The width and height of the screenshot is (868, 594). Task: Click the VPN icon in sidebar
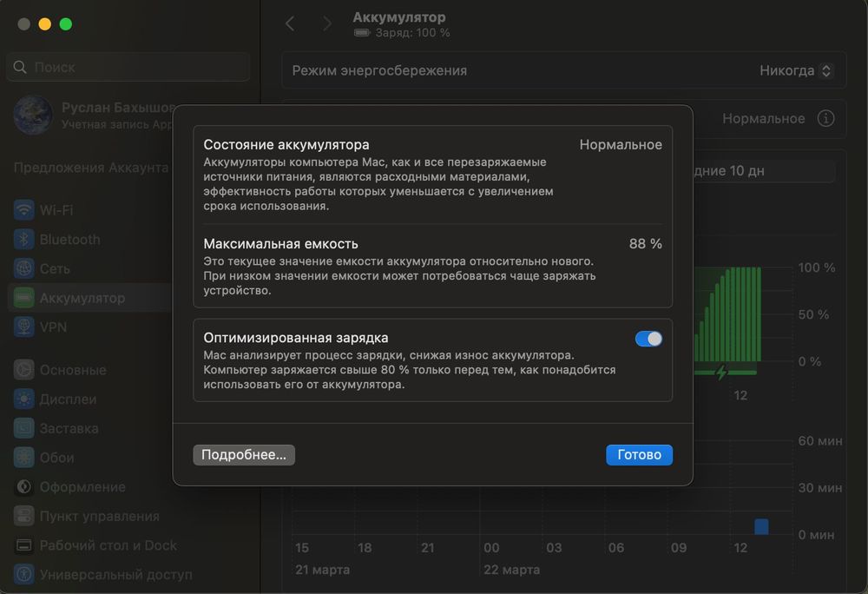23,327
